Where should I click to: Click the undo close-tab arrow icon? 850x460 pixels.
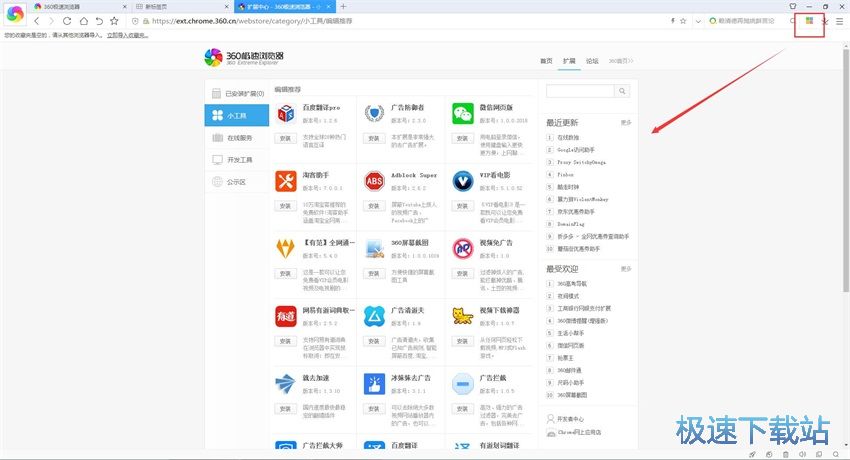click(x=99, y=21)
